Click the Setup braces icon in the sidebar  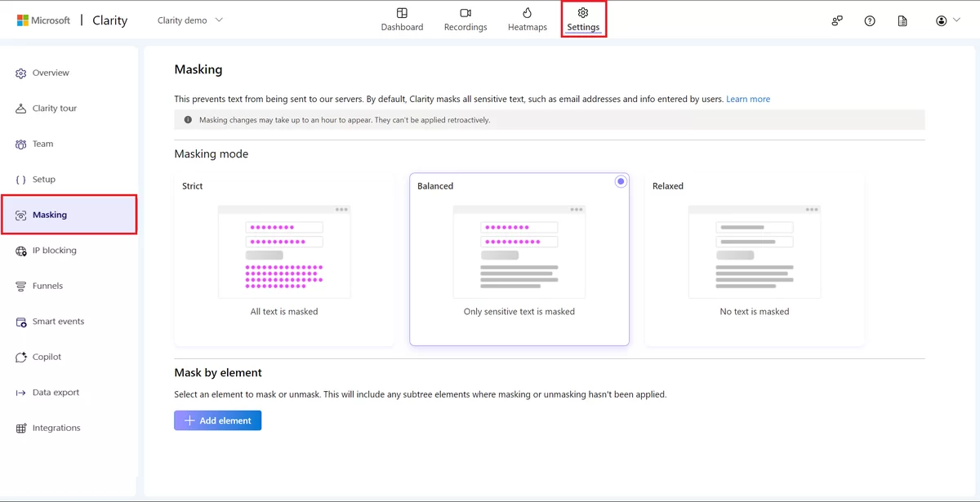(x=21, y=180)
